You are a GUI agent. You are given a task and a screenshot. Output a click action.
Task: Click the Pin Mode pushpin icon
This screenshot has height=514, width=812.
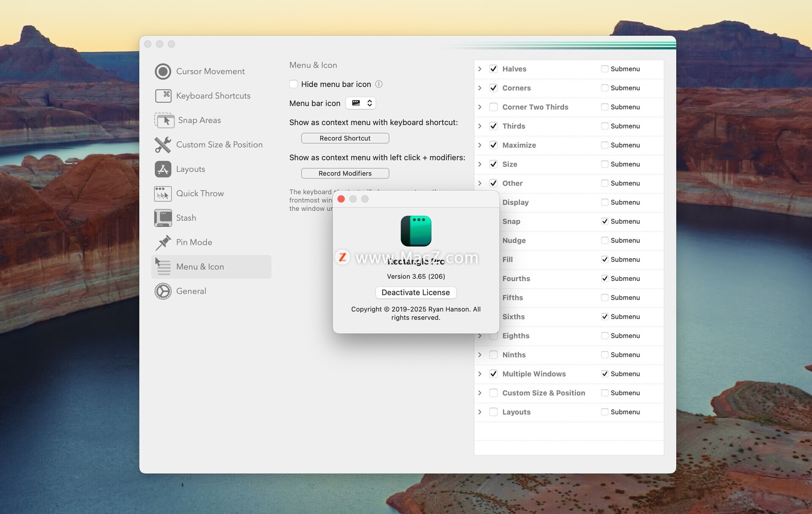(x=163, y=242)
